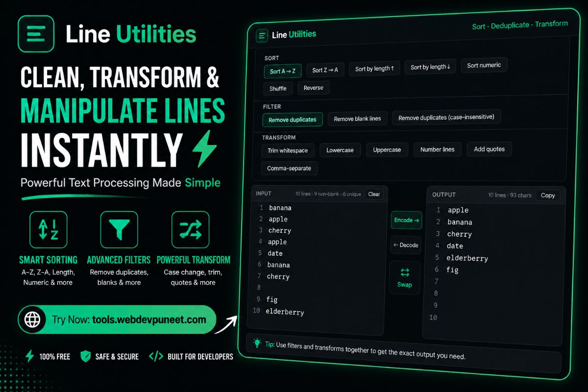The width and height of the screenshot is (588, 392).
Task: Click the Smart Sorting heading
Action: point(48,260)
